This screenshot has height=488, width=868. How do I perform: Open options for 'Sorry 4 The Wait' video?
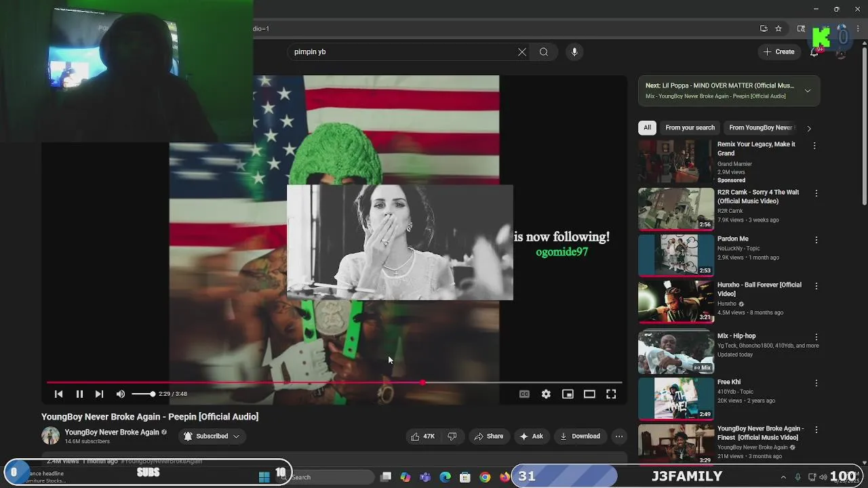coord(816,194)
